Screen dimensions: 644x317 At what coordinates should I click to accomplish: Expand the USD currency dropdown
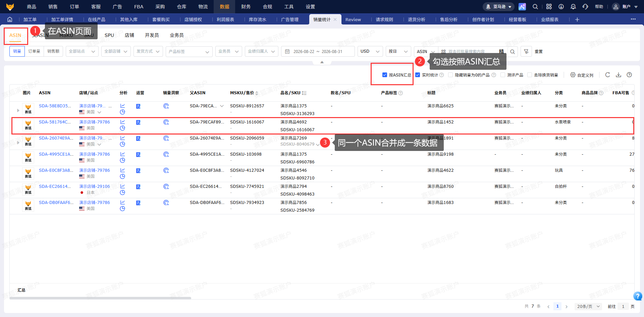370,52
